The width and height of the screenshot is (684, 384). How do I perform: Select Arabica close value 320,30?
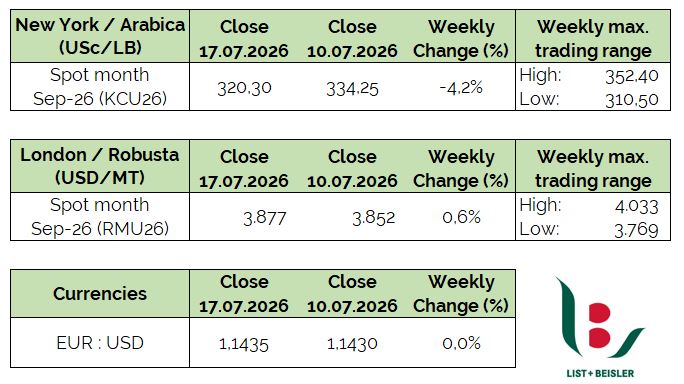click(x=244, y=88)
